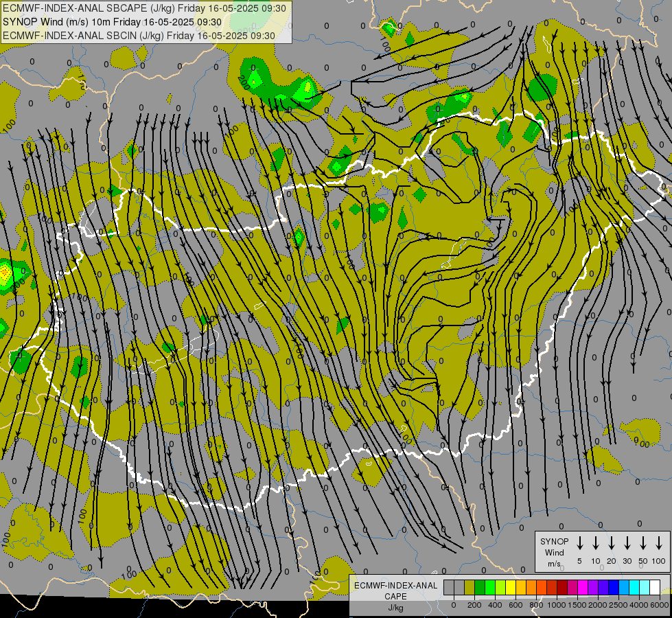The image size is (672, 618).
Task: Click the 2000 tick label on CAPE scale
Action: point(598,605)
